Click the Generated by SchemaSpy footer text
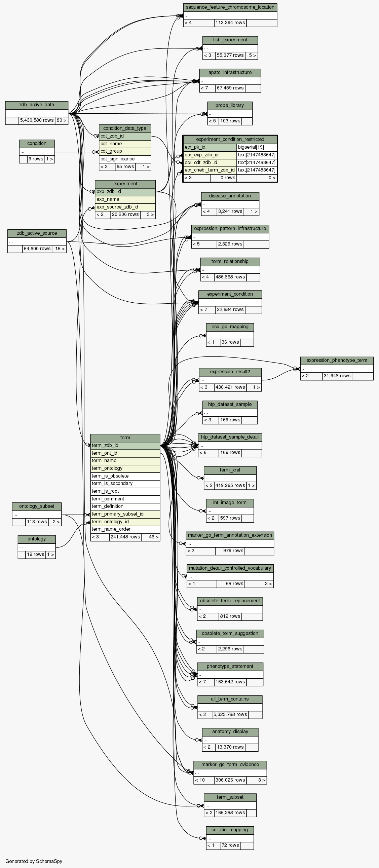The height and width of the screenshot is (868, 379). click(x=34, y=861)
